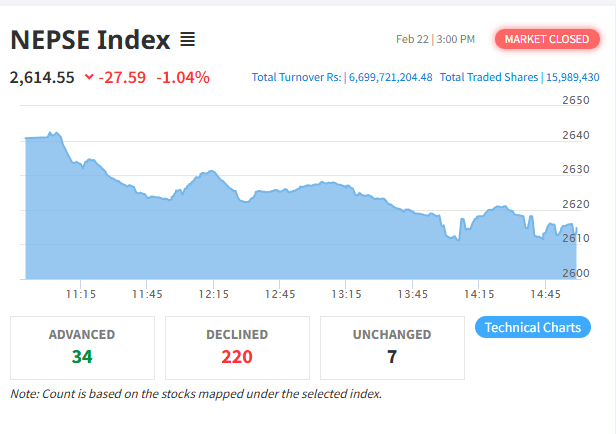
Task: Click the 13:15 mark on time axis
Action: click(346, 294)
